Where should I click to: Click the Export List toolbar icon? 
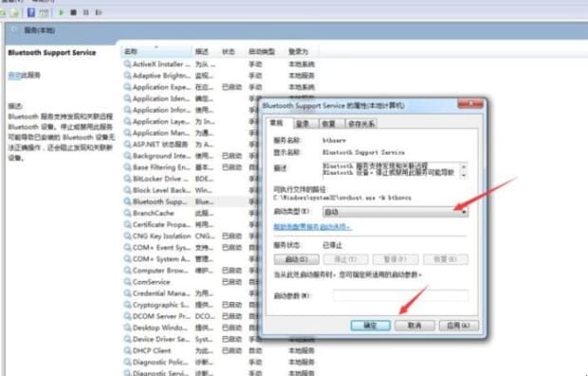click(15, 12)
